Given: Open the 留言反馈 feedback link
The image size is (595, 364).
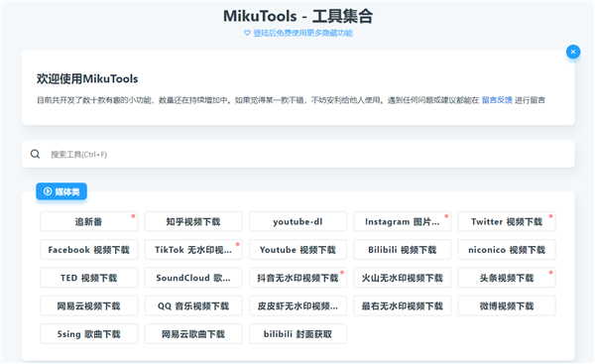Looking at the screenshot, I should pyautogui.click(x=497, y=100).
